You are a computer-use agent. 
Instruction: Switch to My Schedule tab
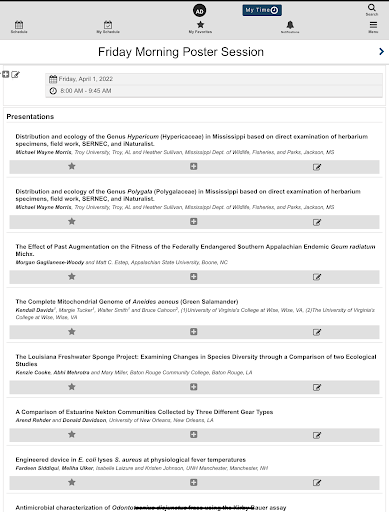108,27
